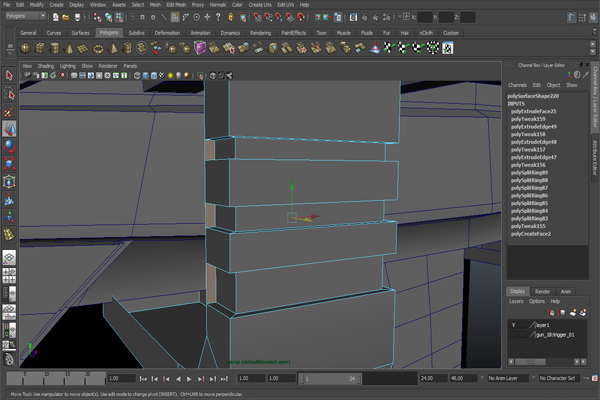
Task: Toggle the make live magnet icon
Action: (x=301, y=17)
